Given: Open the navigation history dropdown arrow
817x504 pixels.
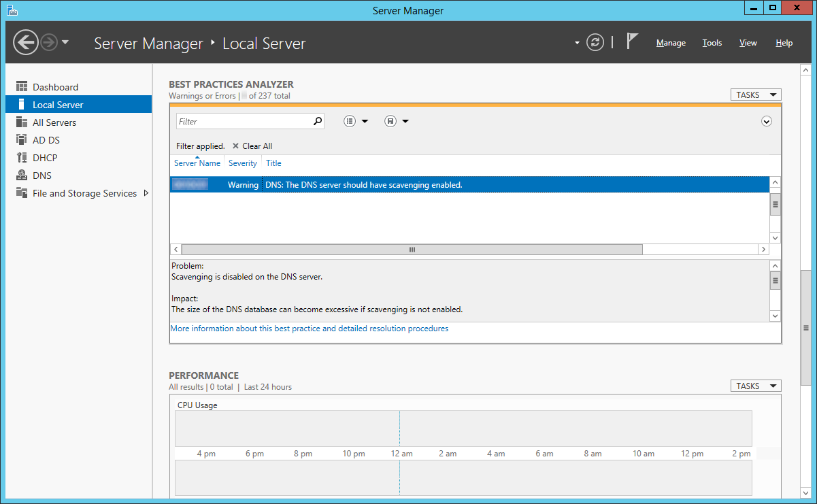Looking at the screenshot, I should 65,43.
